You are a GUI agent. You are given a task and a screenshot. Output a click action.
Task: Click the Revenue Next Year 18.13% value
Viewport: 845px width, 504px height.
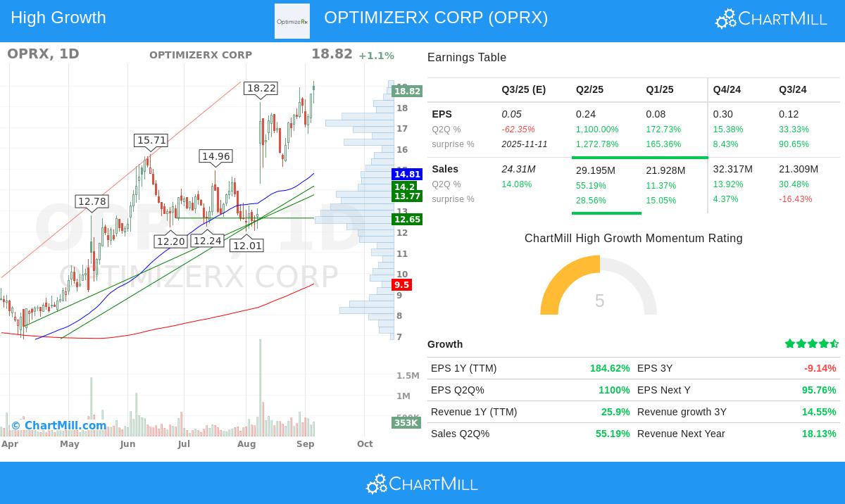coord(819,434)
